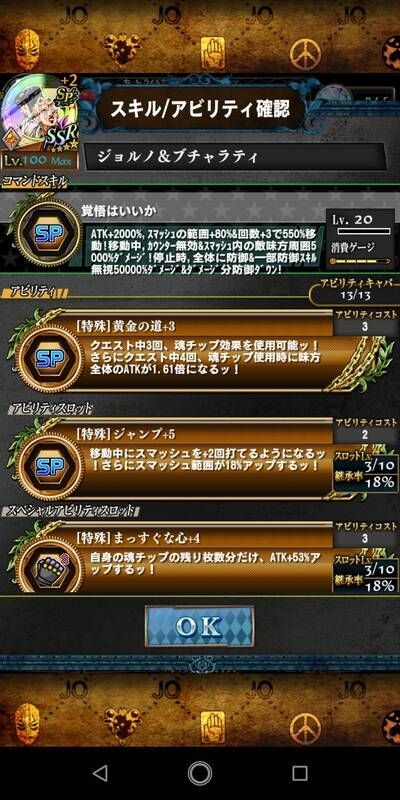Tap the SSR character portrait thumbnail
400x800 pixels.
click(40, 115)
